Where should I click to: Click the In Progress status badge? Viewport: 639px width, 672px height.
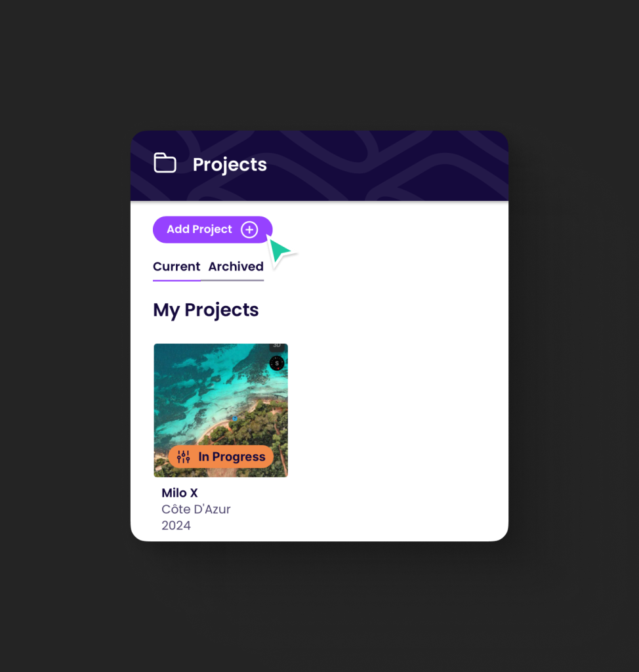220,457
